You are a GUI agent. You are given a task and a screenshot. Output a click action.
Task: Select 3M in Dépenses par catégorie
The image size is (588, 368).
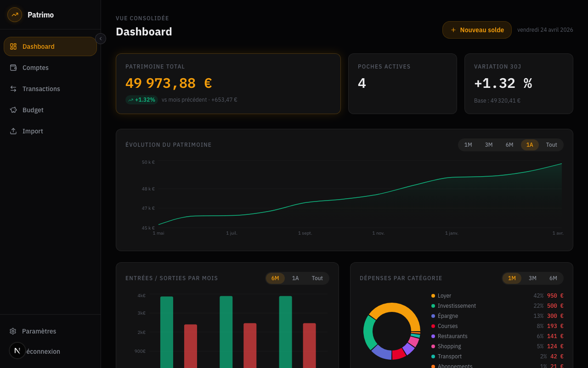pyautogui.click(x=532, y=278)
